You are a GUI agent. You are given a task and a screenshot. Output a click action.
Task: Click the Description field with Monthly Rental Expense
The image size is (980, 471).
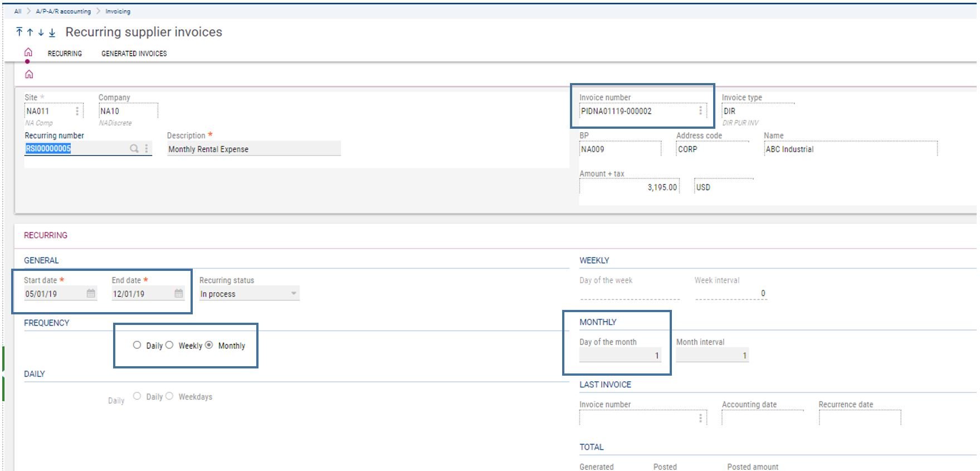[x=253, y=149]
